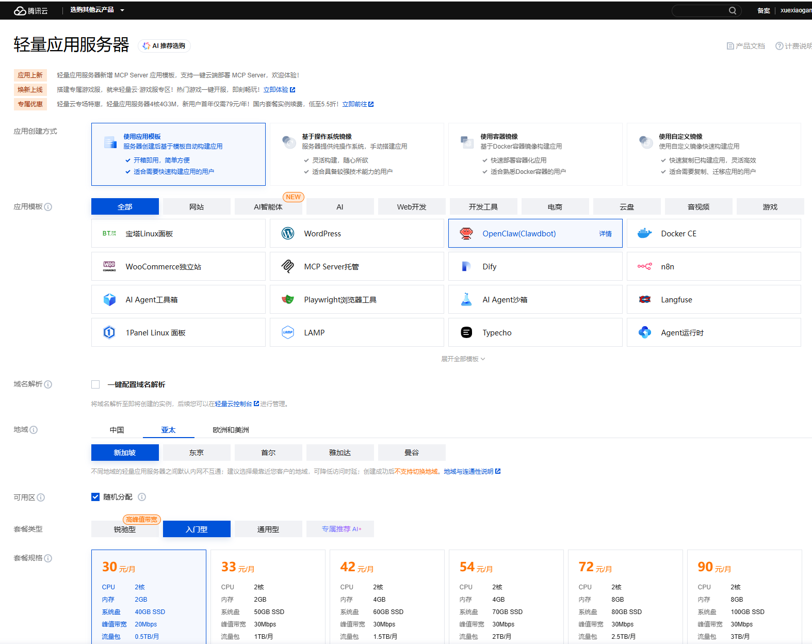Click the WordPress logo icon
Screen dimensions: 812x644
tap(288, 233)
